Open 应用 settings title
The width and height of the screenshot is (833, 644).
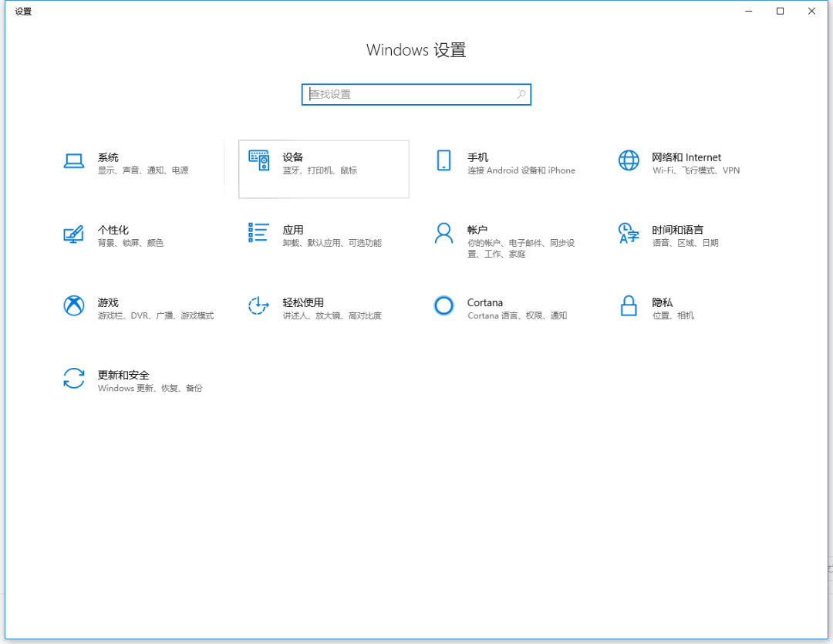[293, 230]
